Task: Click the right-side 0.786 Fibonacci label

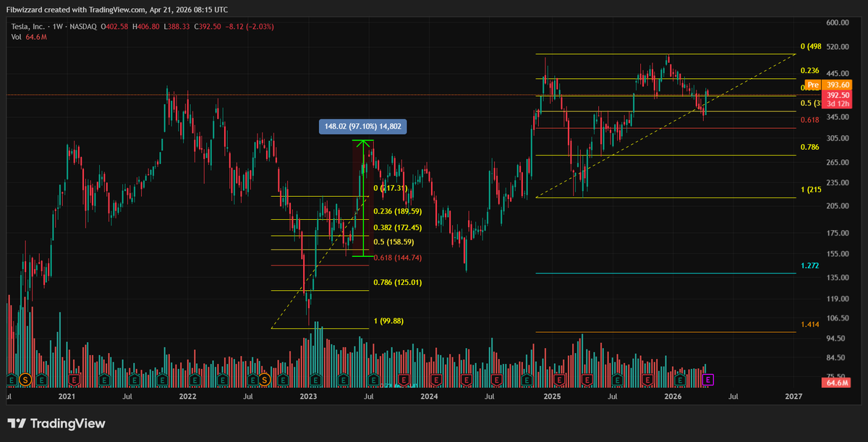Action: point(809,148)
